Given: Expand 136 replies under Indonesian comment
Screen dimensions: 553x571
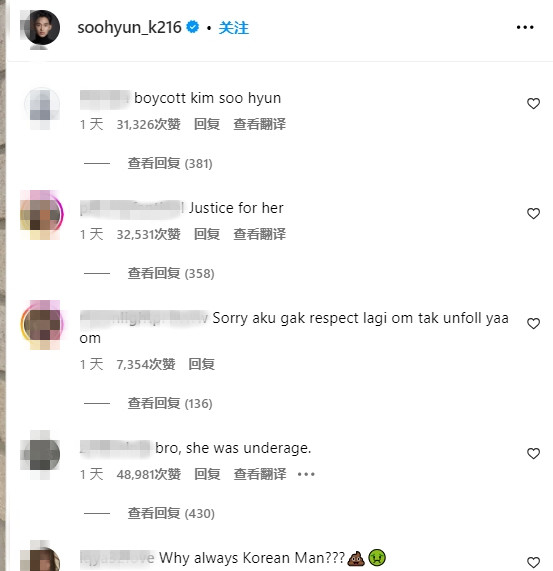Looking at the screenshot, I should tap(170, 403).
